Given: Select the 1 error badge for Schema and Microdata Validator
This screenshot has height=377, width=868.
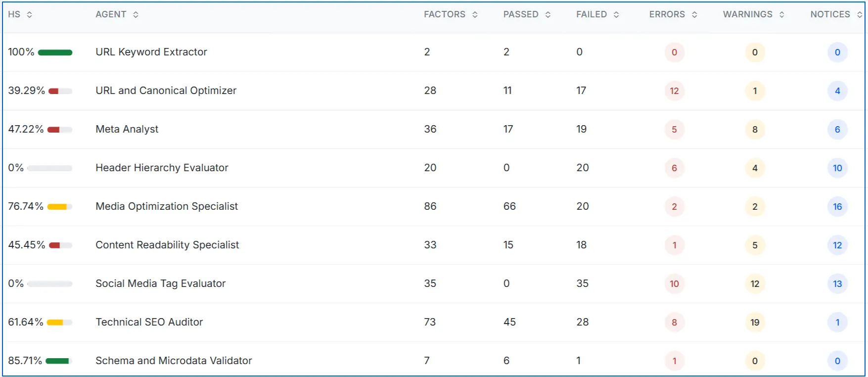Looking at the screenshot, I should click(x=674, y=361).
